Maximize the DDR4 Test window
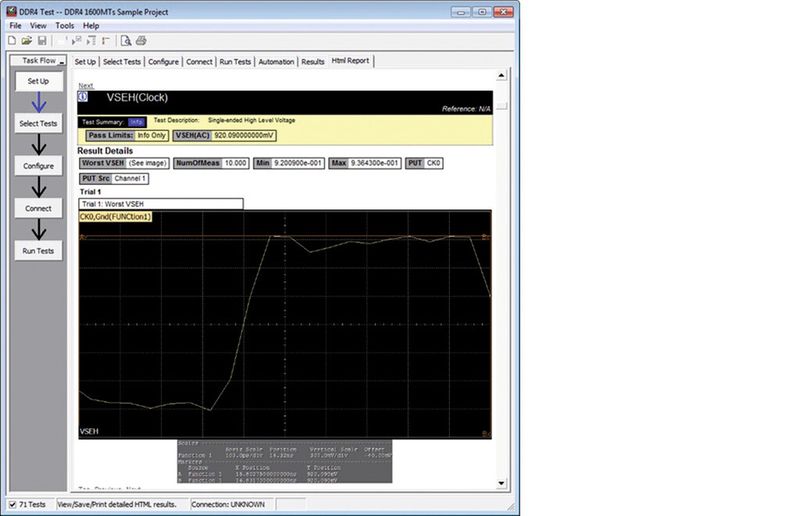Screen dimensions: 800x516 click(x=482, y=12)
